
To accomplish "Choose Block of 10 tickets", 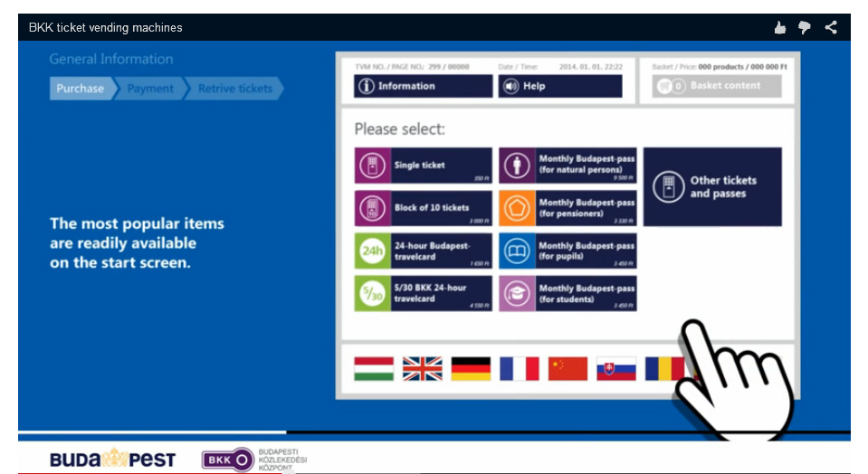I will click(423, 209).
